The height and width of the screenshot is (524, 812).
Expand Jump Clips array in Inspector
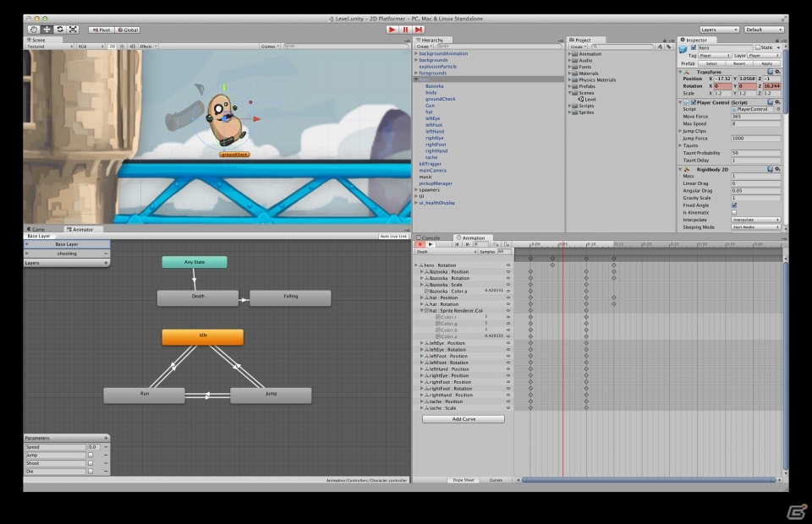pos(680,131)
